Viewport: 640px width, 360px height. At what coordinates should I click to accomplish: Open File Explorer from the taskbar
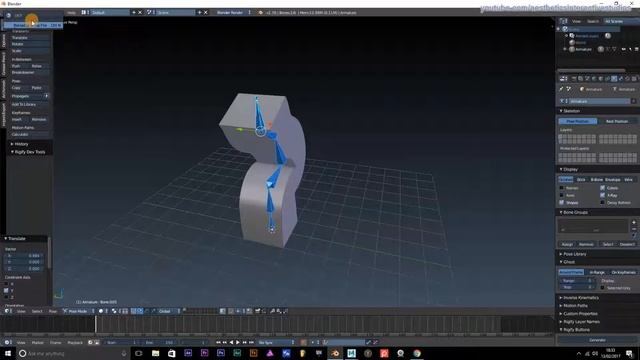156,353
